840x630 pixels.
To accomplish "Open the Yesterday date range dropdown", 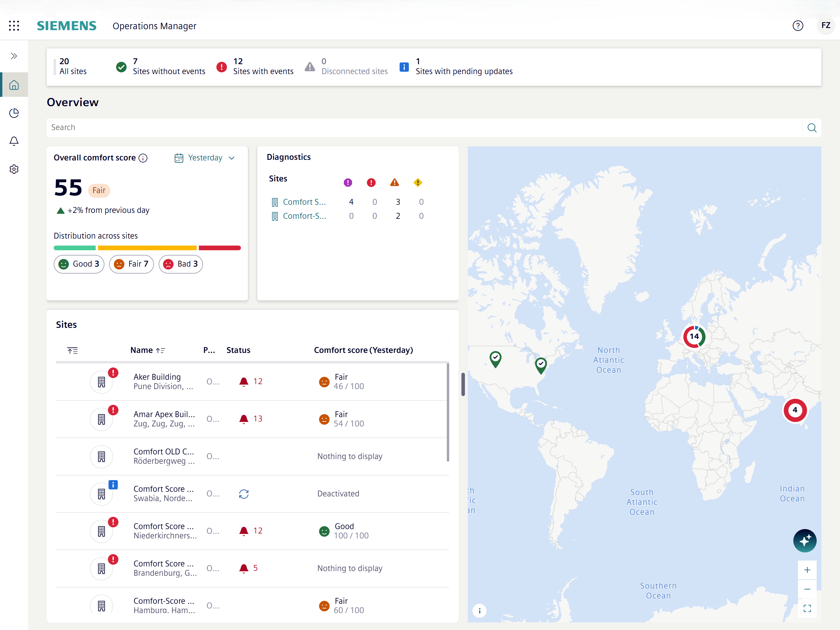I will click(x=205, y=158).
